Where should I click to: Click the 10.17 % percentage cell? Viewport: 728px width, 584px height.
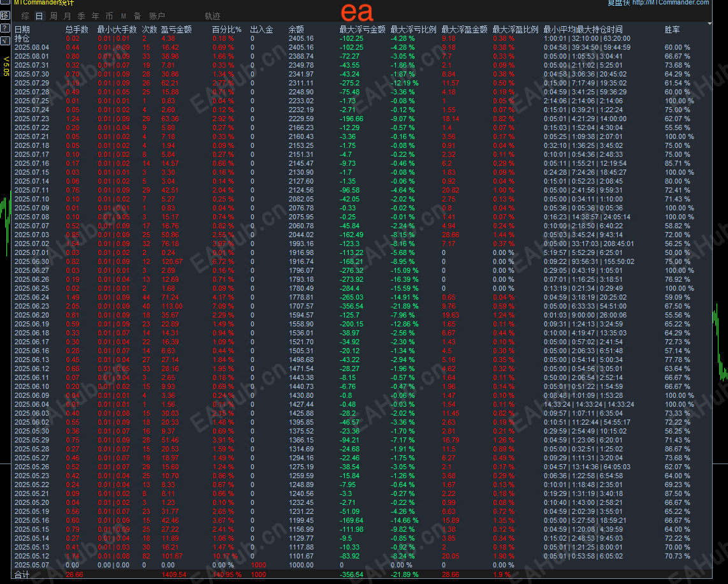225,556
